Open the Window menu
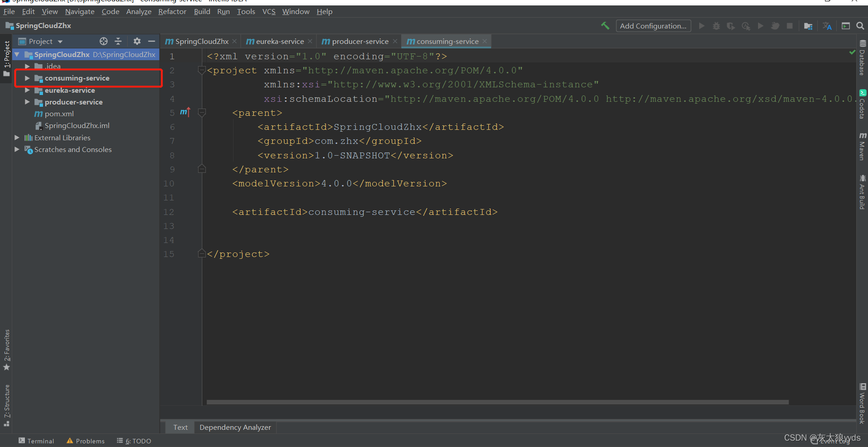Screen dimensions: 868x447 pos(296,11)
